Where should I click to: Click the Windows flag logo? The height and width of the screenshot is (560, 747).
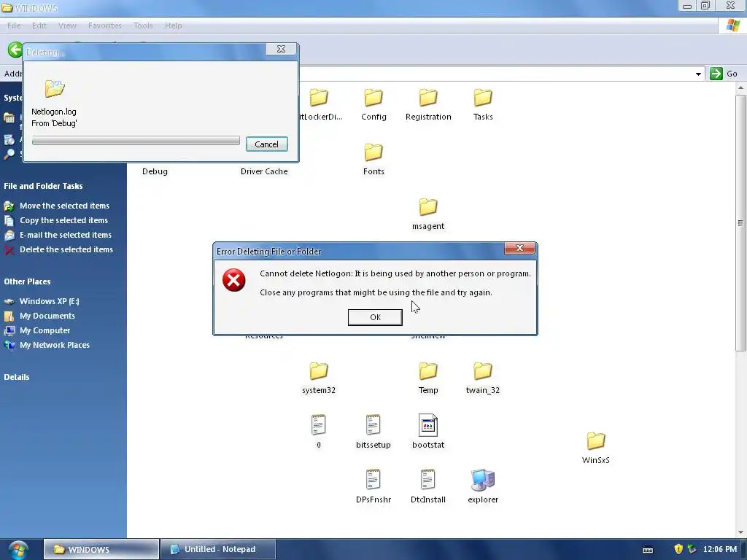732,26
